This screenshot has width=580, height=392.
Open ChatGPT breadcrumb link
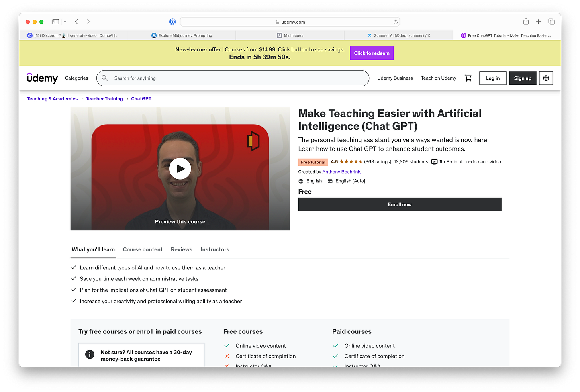tap(141, 99)
